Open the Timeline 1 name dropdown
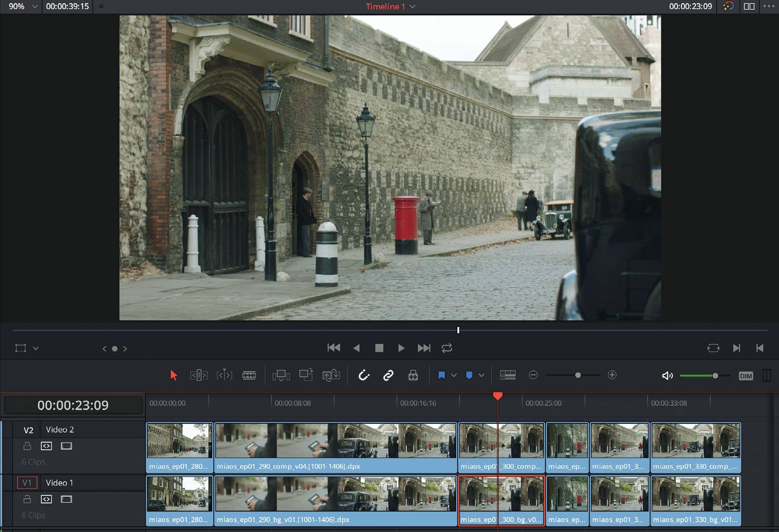 [x=413, y=7]
